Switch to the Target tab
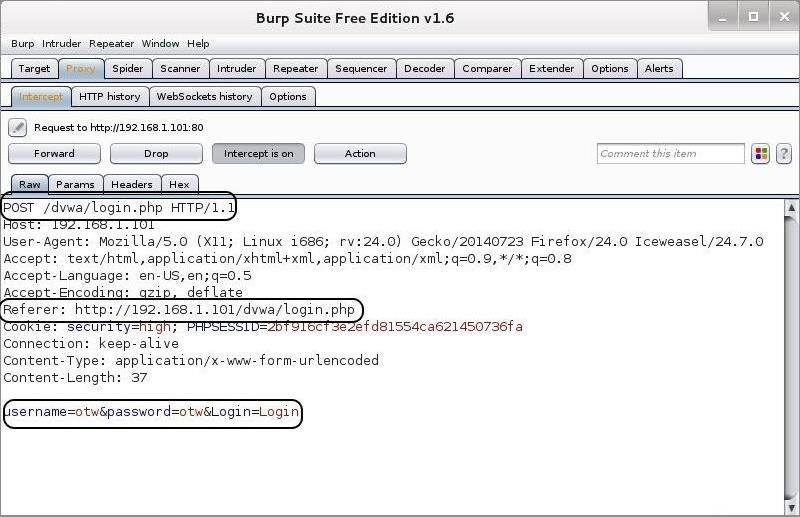This screenshot has width=800, height=517. (x=34, y=68)
